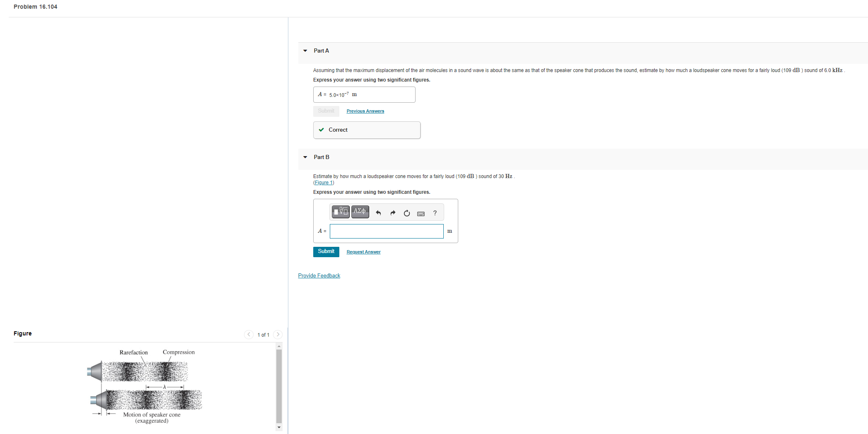Click the figure panel scrollbar thumb
Image resolution: width=868 pixels, height=434 pixels.
click(x=279, y=386)
